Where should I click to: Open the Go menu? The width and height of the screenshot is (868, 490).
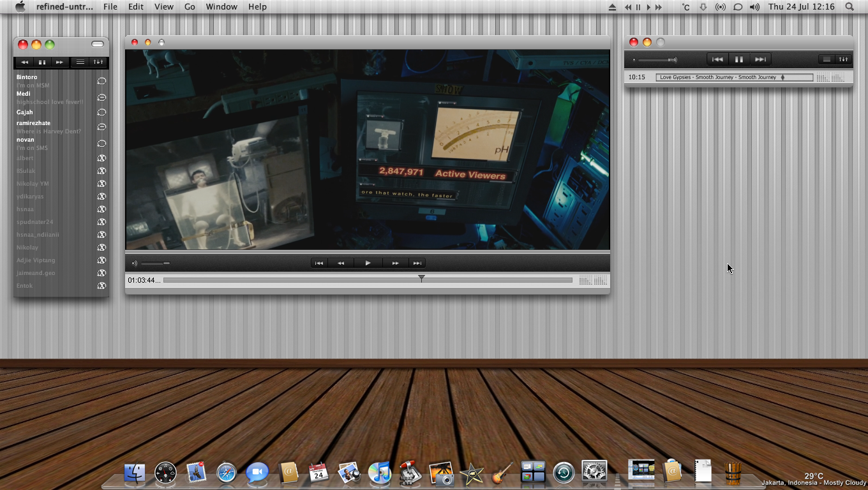(x=190, y=6)
